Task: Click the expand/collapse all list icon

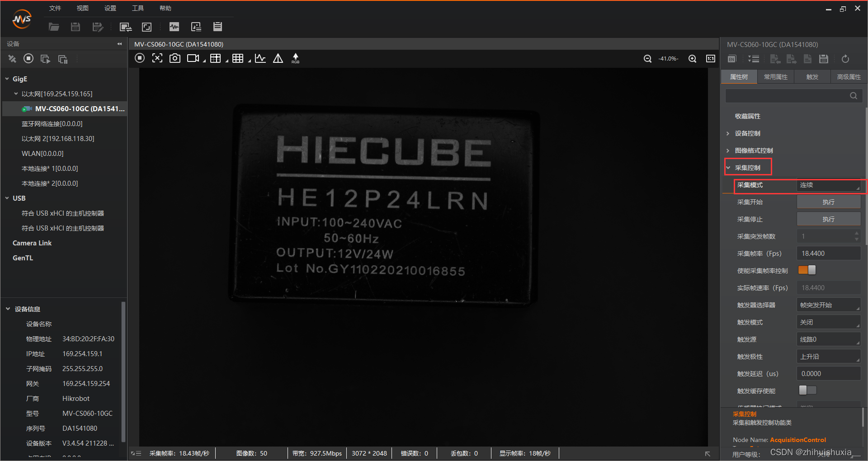Action: pyautogui.click(x=754, y=59)
